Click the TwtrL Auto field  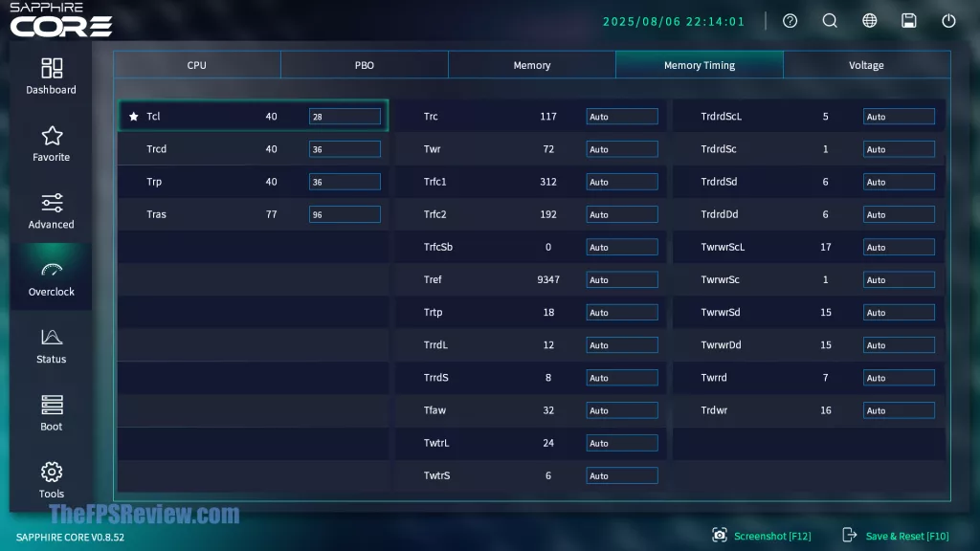622,443
